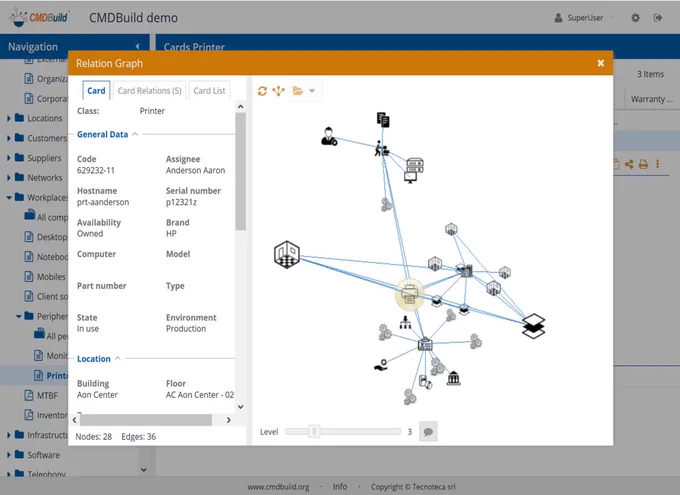Open the Card List tab
680x495 pixels.
tap(209, 91)
